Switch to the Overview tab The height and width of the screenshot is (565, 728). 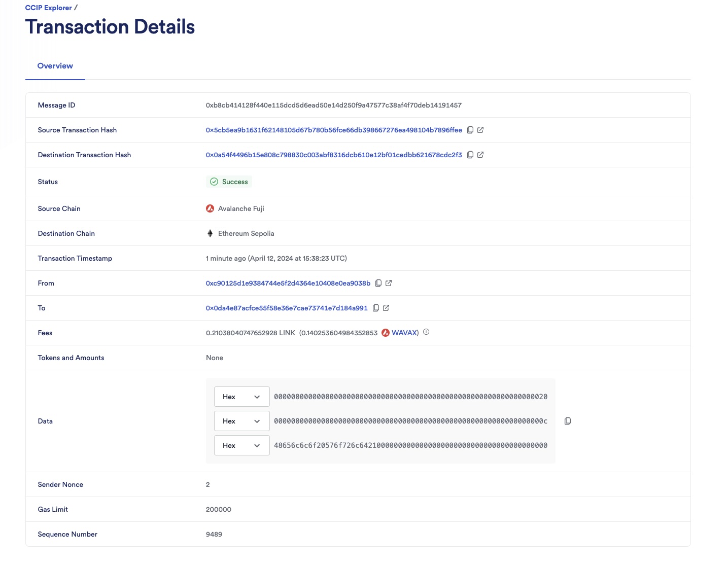[55, 66]
